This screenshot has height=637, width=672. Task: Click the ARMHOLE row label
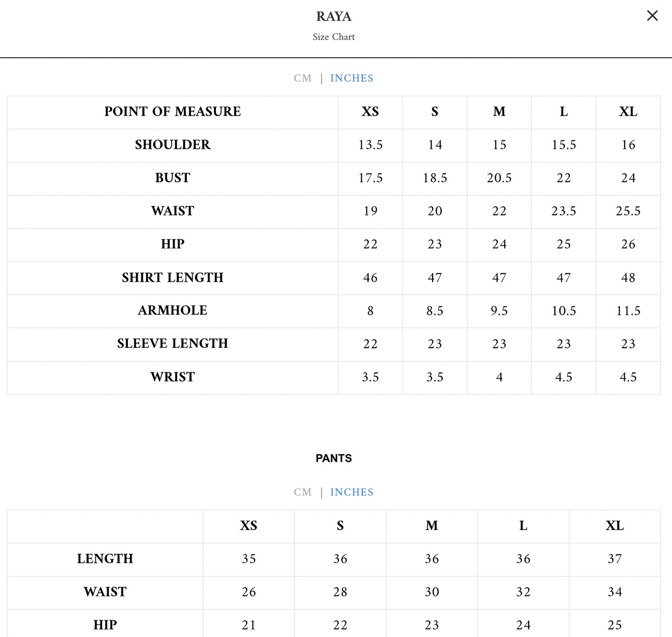[173, 310]
